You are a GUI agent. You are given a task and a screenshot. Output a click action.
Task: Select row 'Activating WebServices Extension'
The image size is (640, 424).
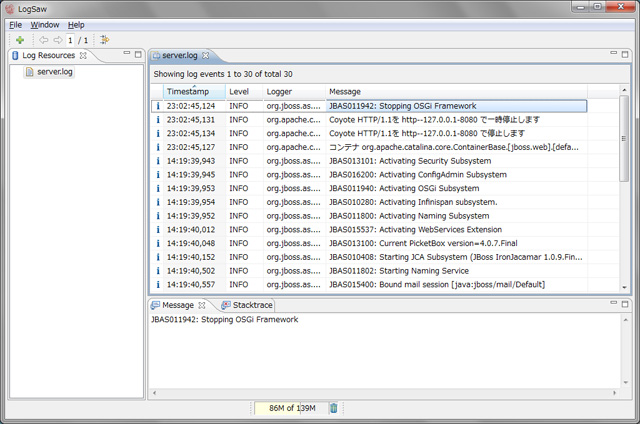coord(369,230)
